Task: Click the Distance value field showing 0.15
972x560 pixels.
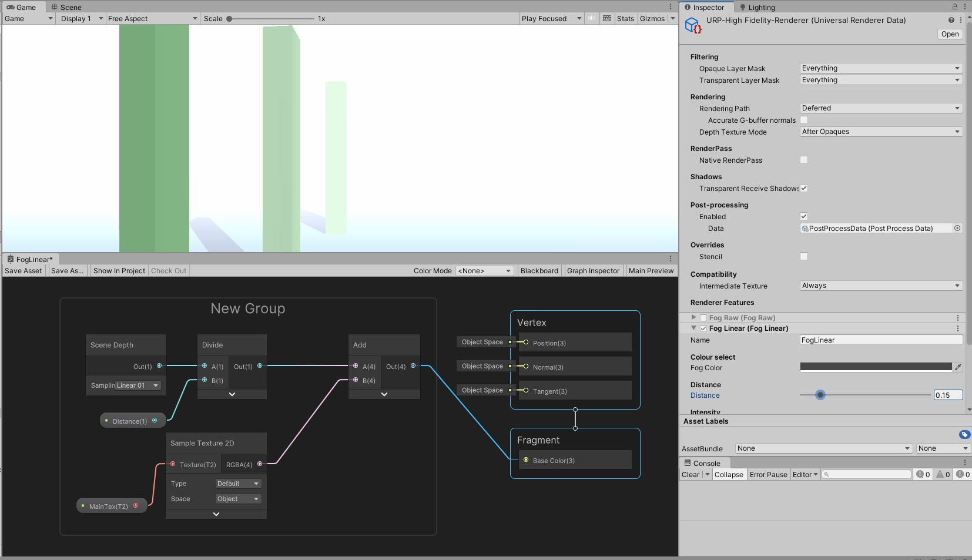Action: tap(947, 394)
